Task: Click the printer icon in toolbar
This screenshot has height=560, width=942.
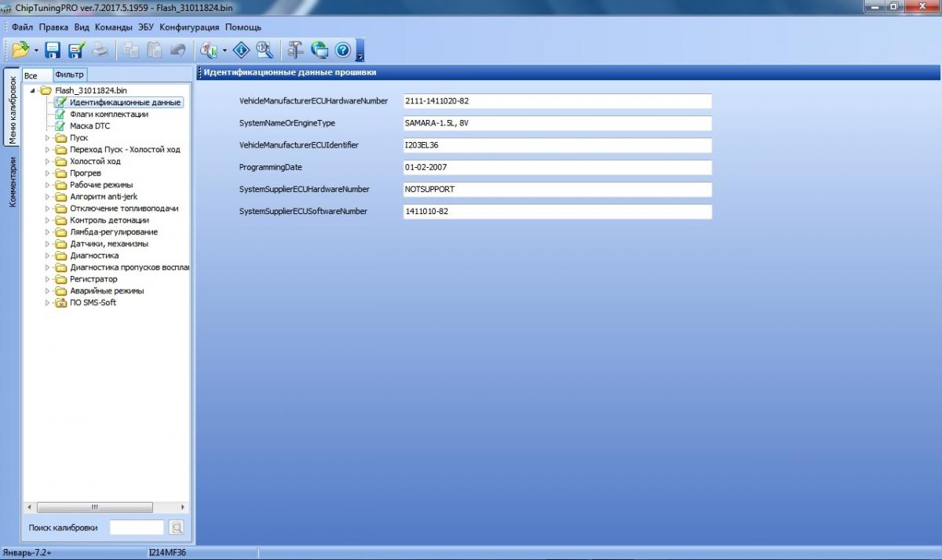Action: (x=100, y=50)
